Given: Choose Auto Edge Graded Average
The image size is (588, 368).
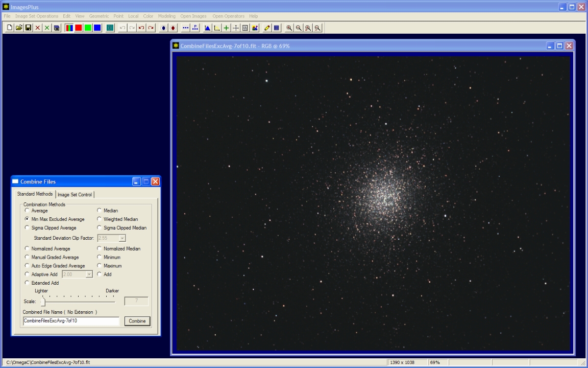Looking at the screenshot, I should coord(27,265).
